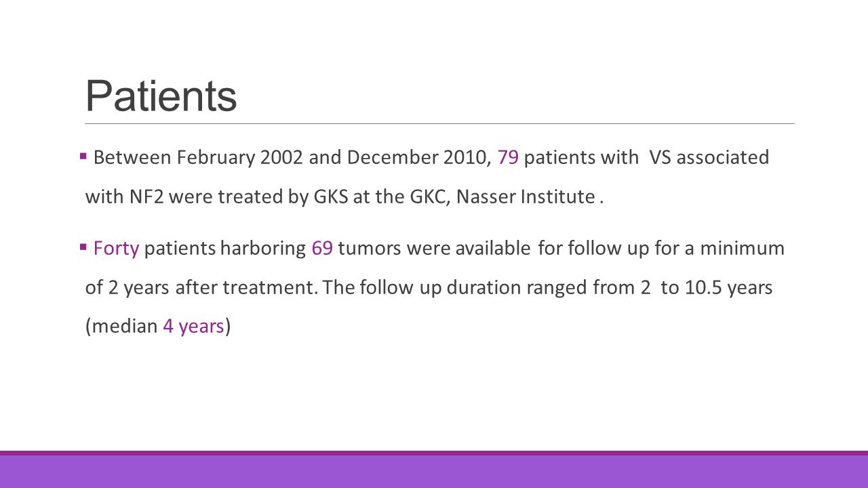Click the words Nasser Institute
868x488 pixels.
[526, 197]
